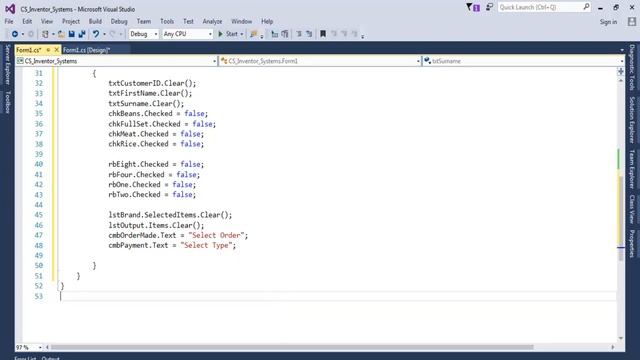Open the CS_Inventor_Systems.Form1 type dropdown
The image size is (640, 360).
click(320, 61)
